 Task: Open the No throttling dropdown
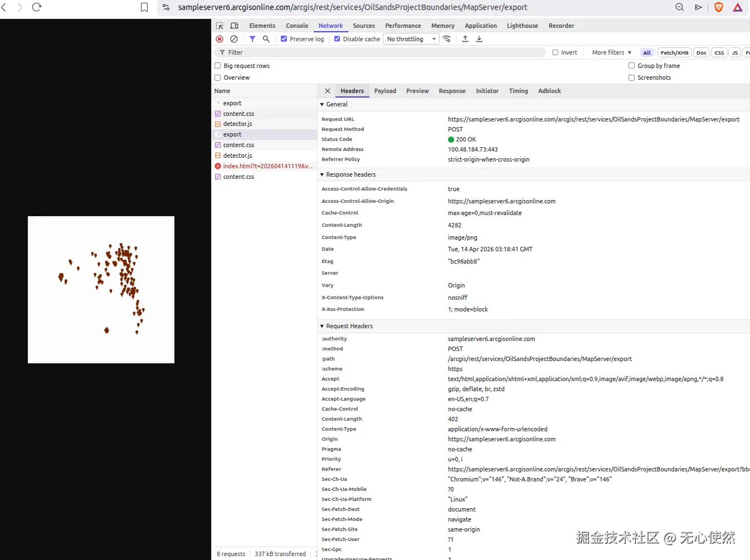pos(411,39)
